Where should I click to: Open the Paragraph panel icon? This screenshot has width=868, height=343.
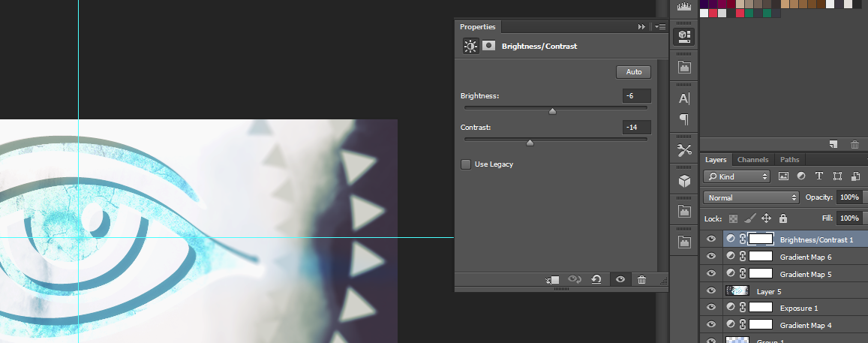point(684,119)
